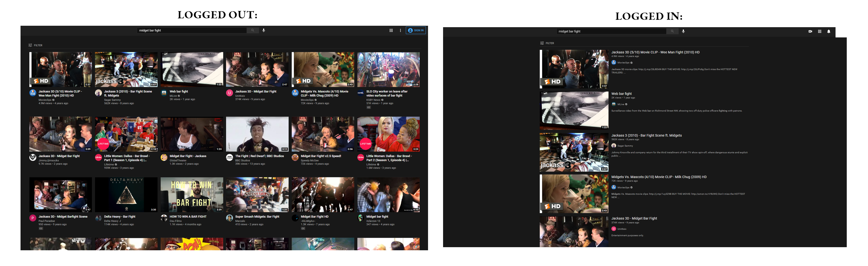Screen dimensions: 868x266
Task: Click KSBY News channel avatar
Action: click(x=360, y=93)
